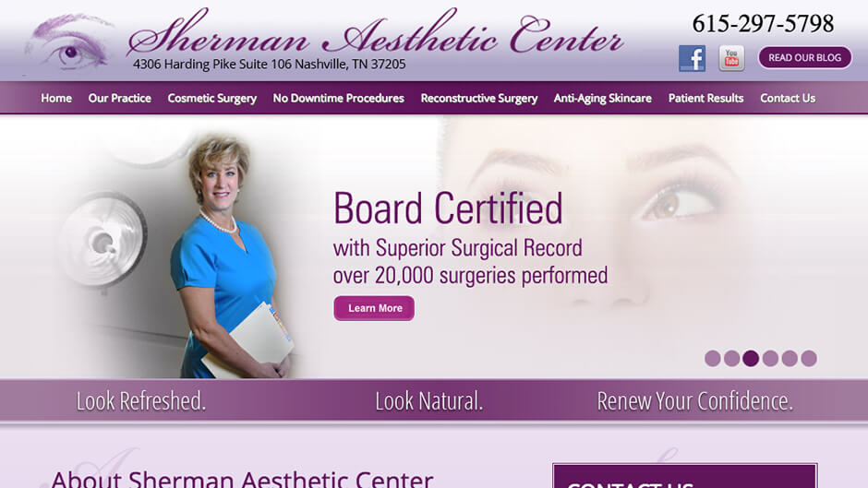Select the second slideshow dot

point(732,359)
